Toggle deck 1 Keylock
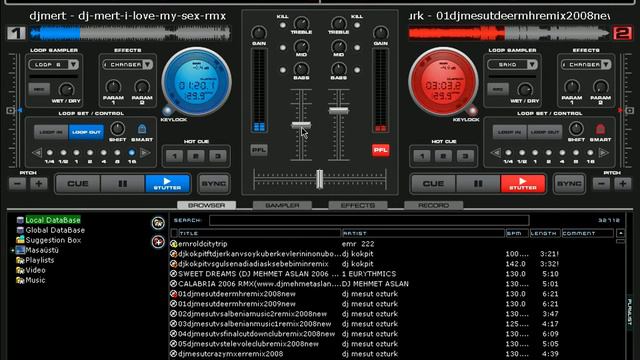 167,111
